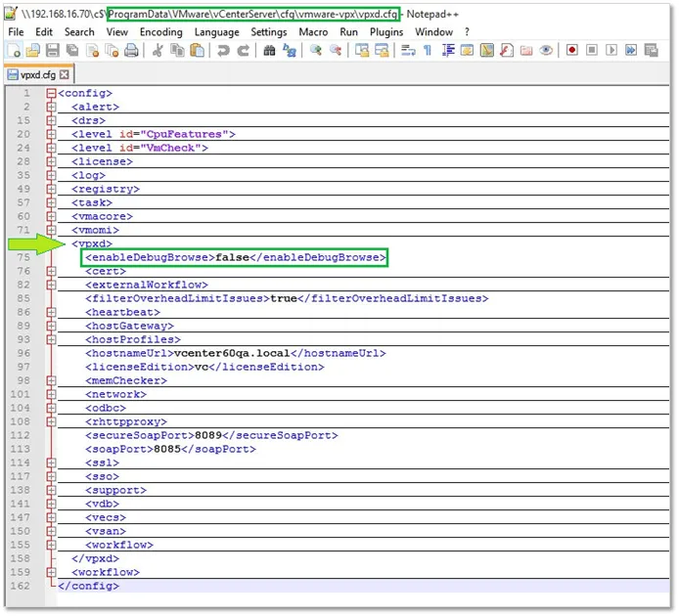The height and width of the screenshot is (616, 679).
Task: Toggle synchronized vertical scrolling
Action: 362,51
